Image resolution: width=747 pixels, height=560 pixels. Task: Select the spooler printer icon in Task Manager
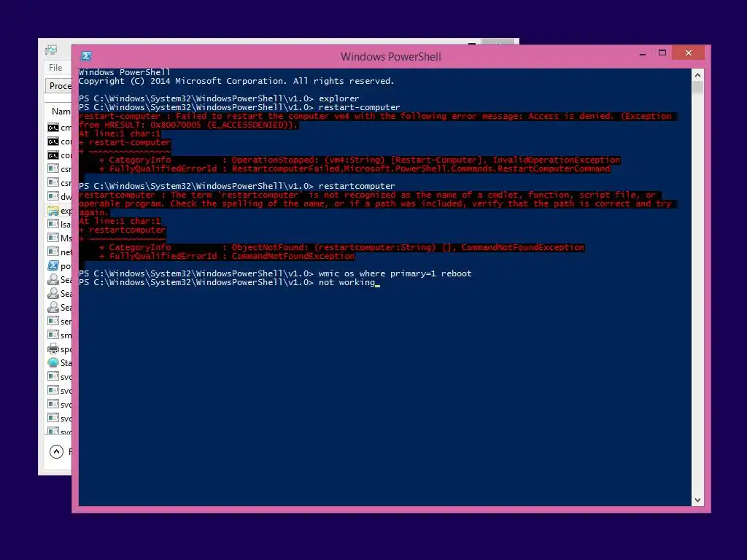point(53,349)
